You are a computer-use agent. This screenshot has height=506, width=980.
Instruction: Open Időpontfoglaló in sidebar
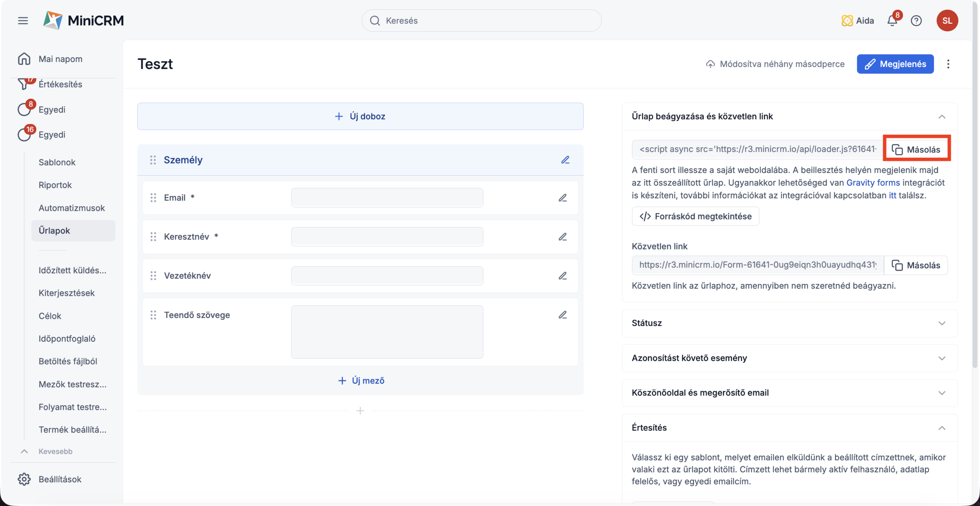pos(67,338)
